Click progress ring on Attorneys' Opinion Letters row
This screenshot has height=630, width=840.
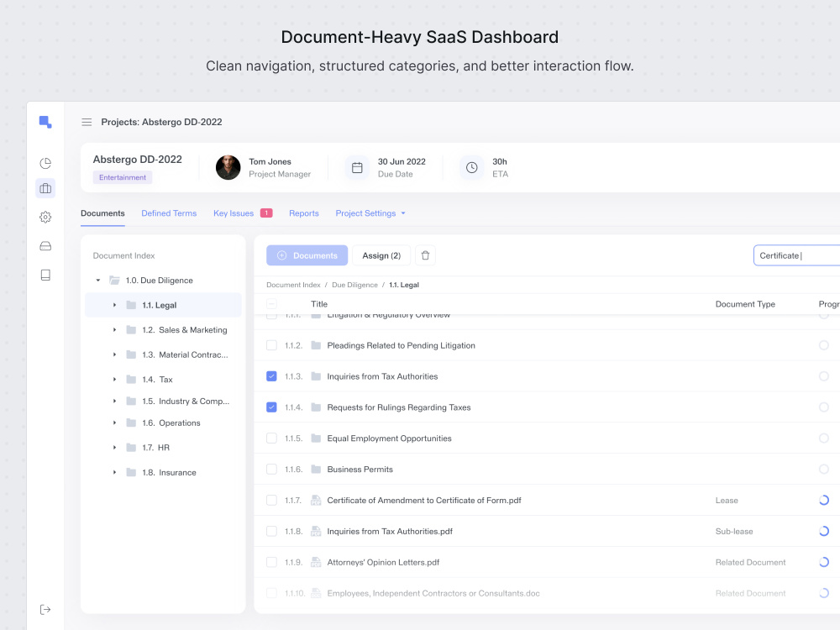(824, 563)
